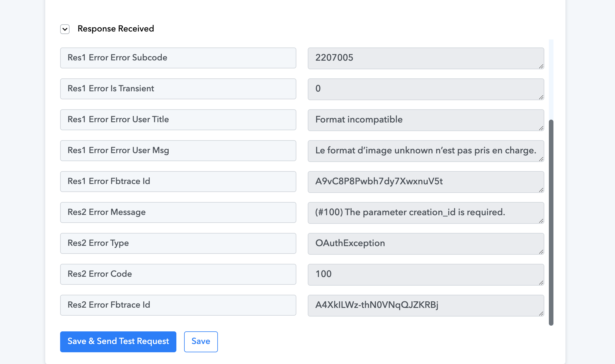Screen dimensions: 615x364
Task: Click the Res2 Error Message label field
Action: [178, 212]
